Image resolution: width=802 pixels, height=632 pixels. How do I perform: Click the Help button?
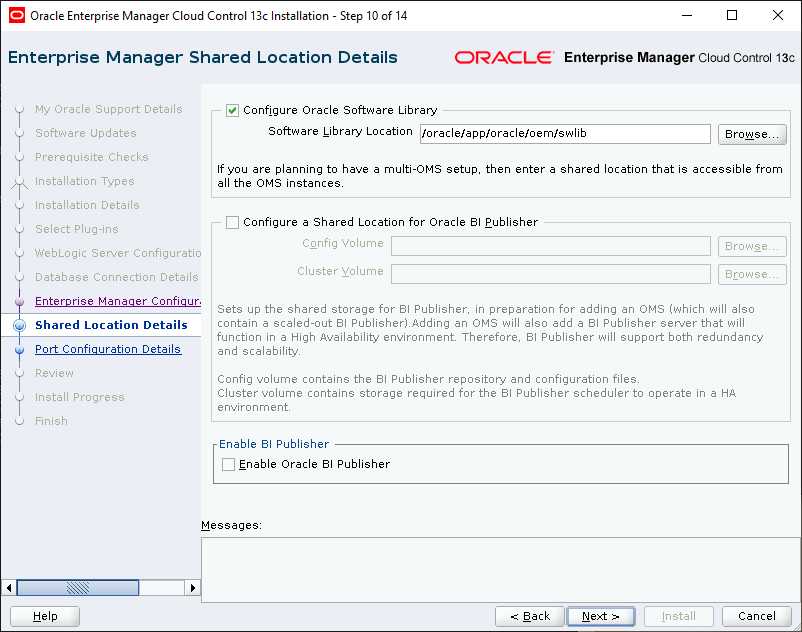[x=45, y=617]
